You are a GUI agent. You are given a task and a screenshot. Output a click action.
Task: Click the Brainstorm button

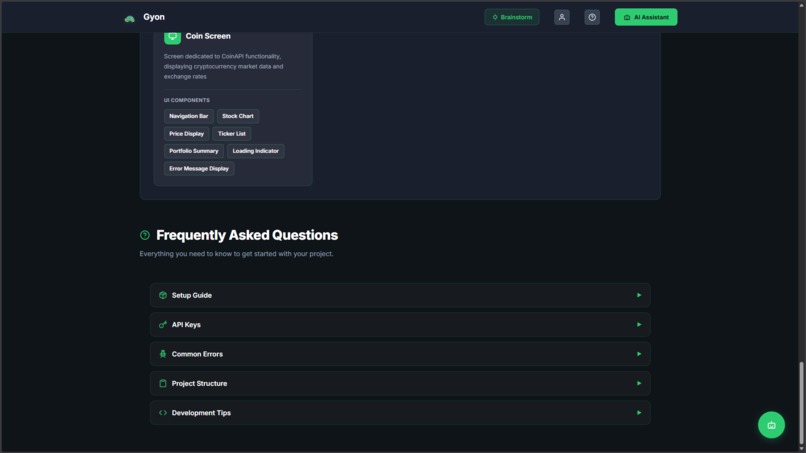(x=512, y=17)
